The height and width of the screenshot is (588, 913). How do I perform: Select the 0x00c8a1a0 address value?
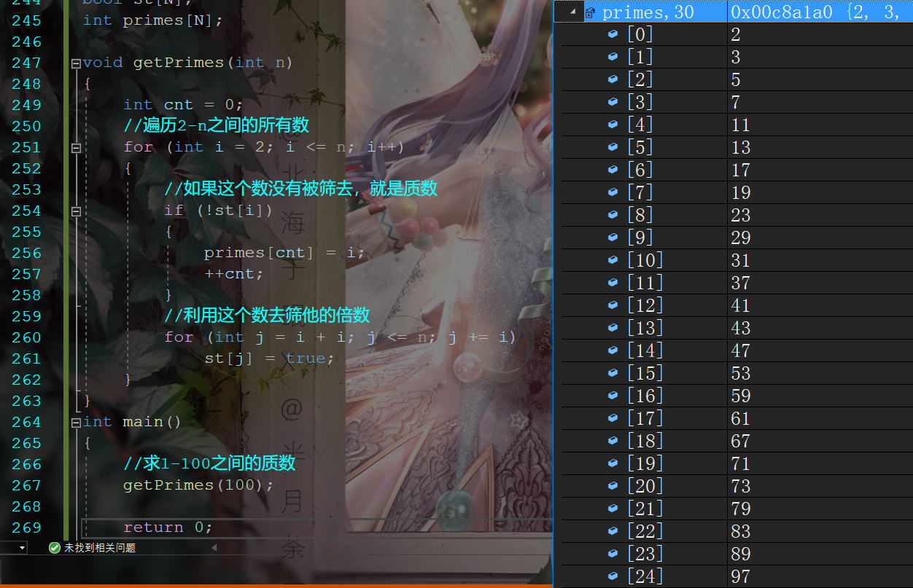pyautogui.click(x=782, y=12)
